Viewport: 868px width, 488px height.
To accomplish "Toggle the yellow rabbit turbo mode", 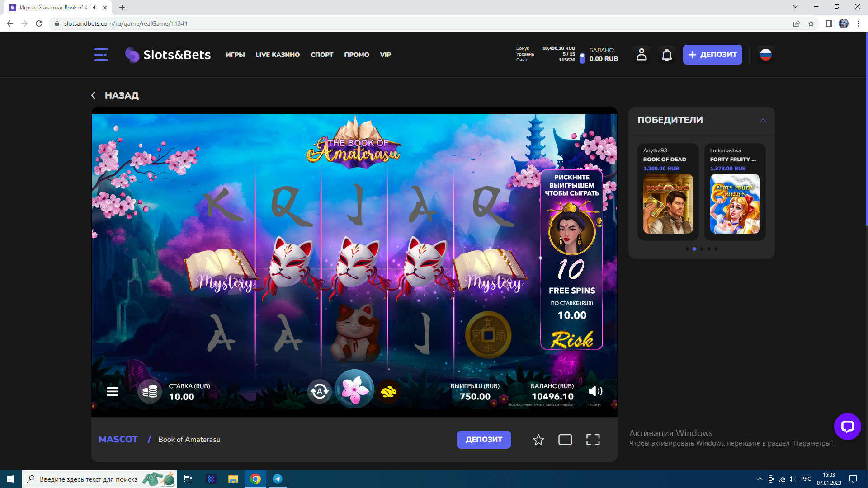I will (x=388, y=391).
